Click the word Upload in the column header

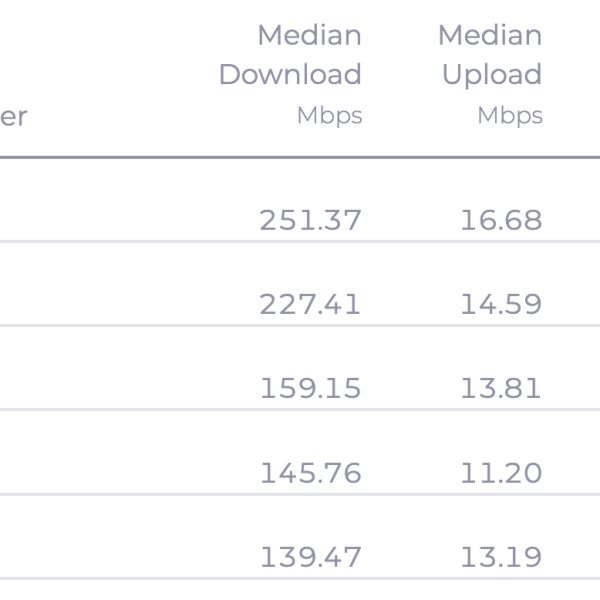[x=492, y=75]
